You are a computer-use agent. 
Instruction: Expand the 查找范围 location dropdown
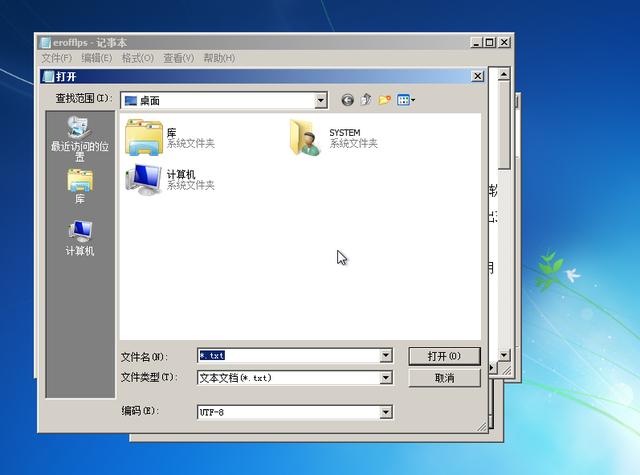pyautogui.click(x=321, y=100)
